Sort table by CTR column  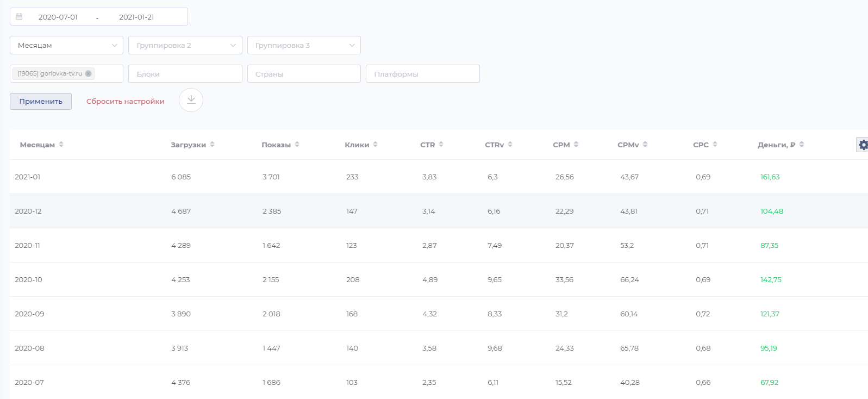point(441,145)
